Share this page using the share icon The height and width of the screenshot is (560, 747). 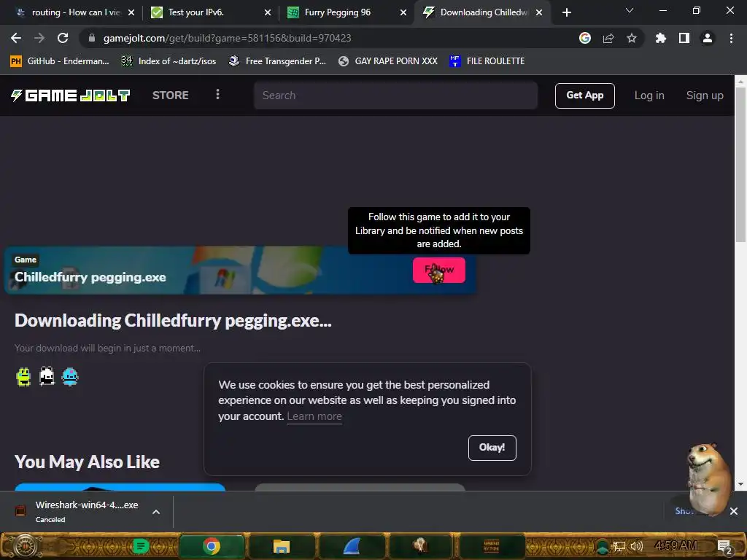tap(608, 38)
